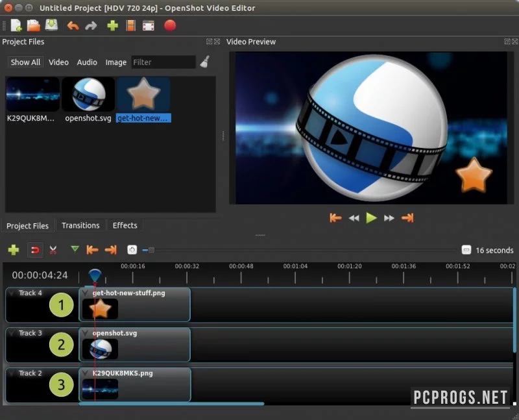Redo the last action
This screenshot has height=420, width=519.
91,25
